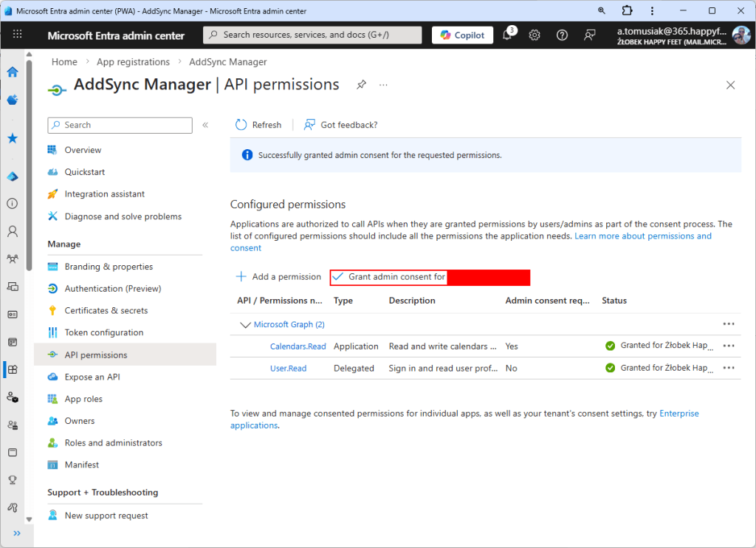This screenshot has width=756, height=548.
Task: Collapse the Microsoft Graph permissions group
Action: click(245, 324)
